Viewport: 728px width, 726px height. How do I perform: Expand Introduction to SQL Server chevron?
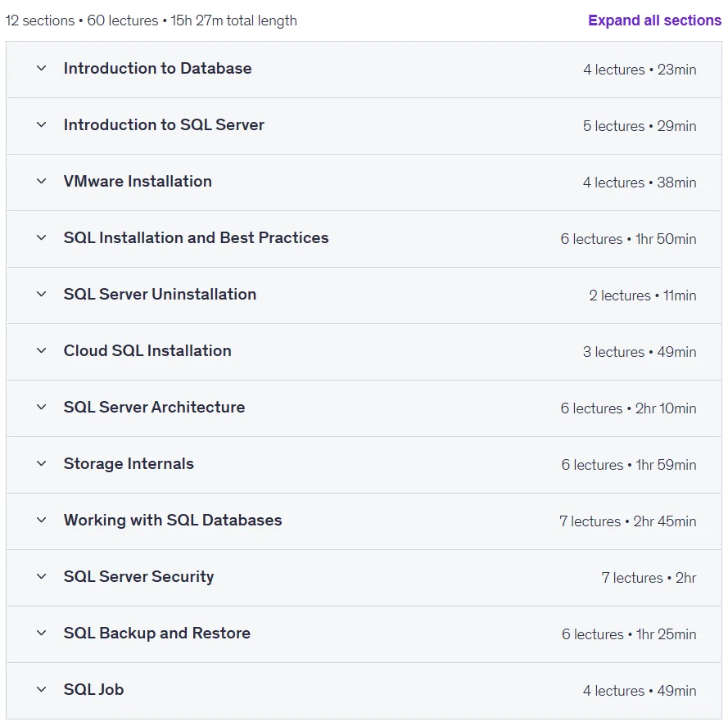point(41,125)
